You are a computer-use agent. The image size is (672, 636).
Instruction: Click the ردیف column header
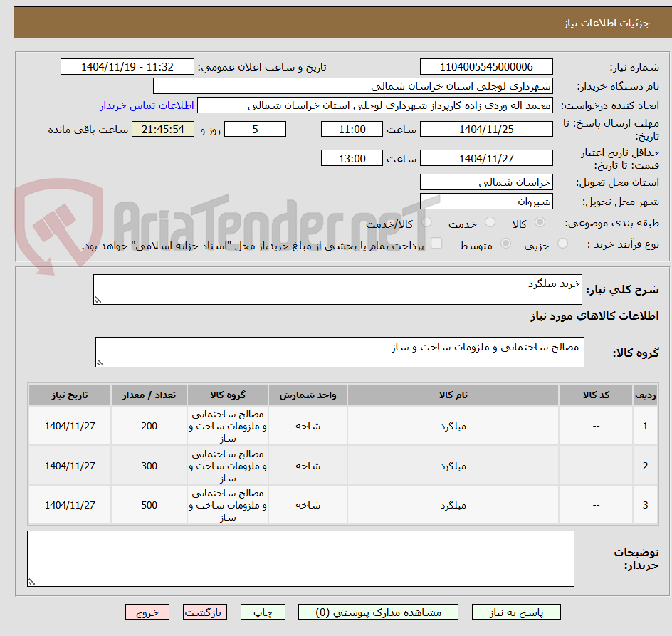click(645, 395)
